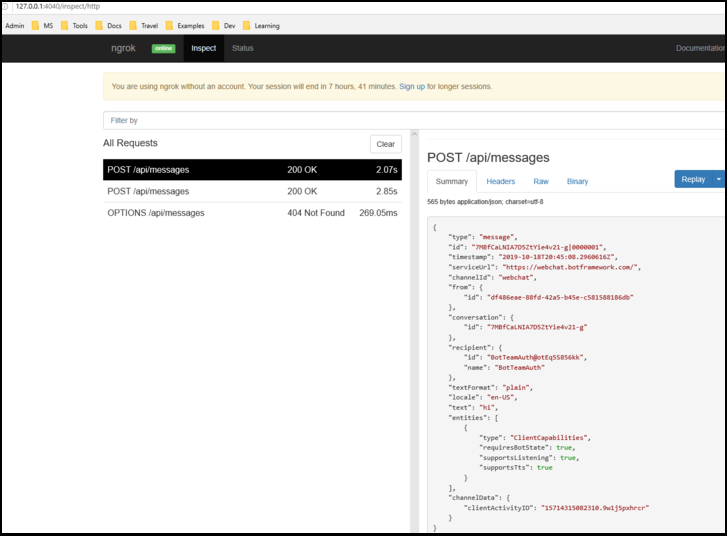Image resolution: width=727 pixels, height=536 pixels.
Task: Open the Documentation link in navbar
Action: 701,48
